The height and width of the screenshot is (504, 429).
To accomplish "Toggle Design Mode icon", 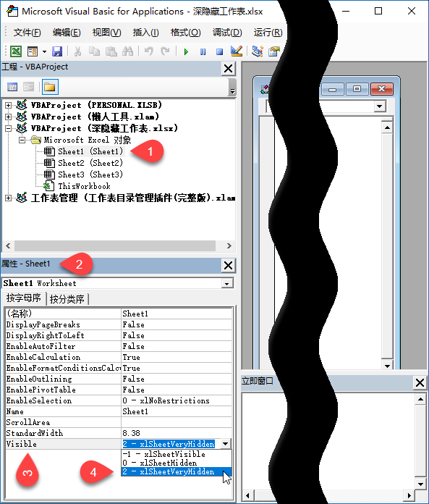I will point(237,51).
